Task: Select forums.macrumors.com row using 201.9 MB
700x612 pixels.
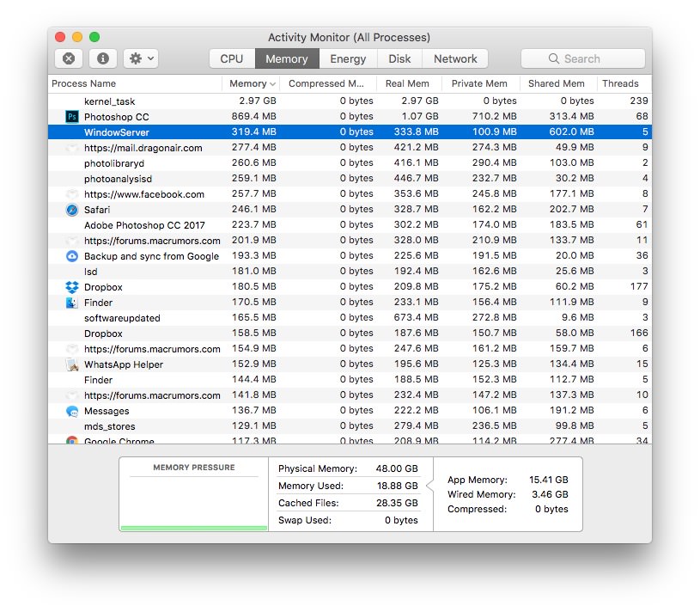Action: click(x=350, y=241)
